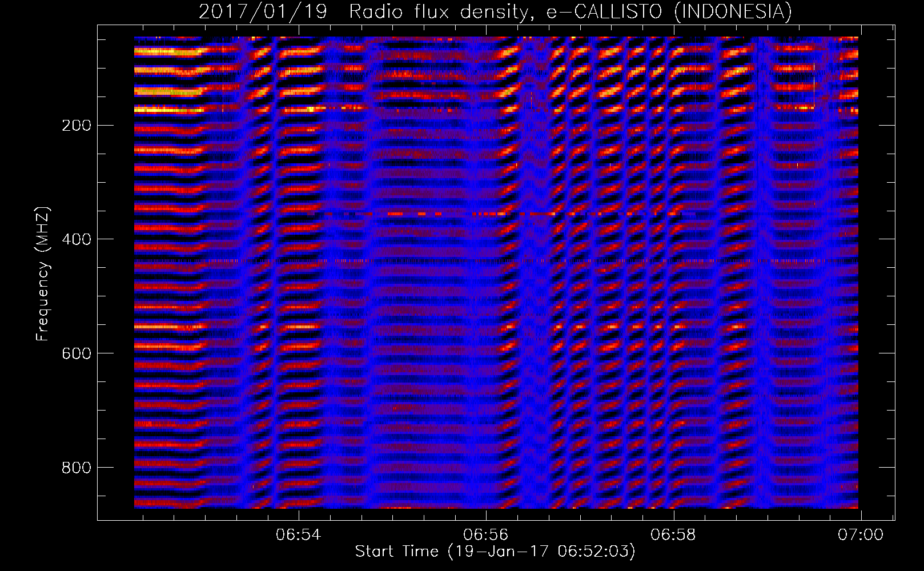Click the 06:58 time tick label
This screenshot has height=571, width=924.
coord(673,535)
